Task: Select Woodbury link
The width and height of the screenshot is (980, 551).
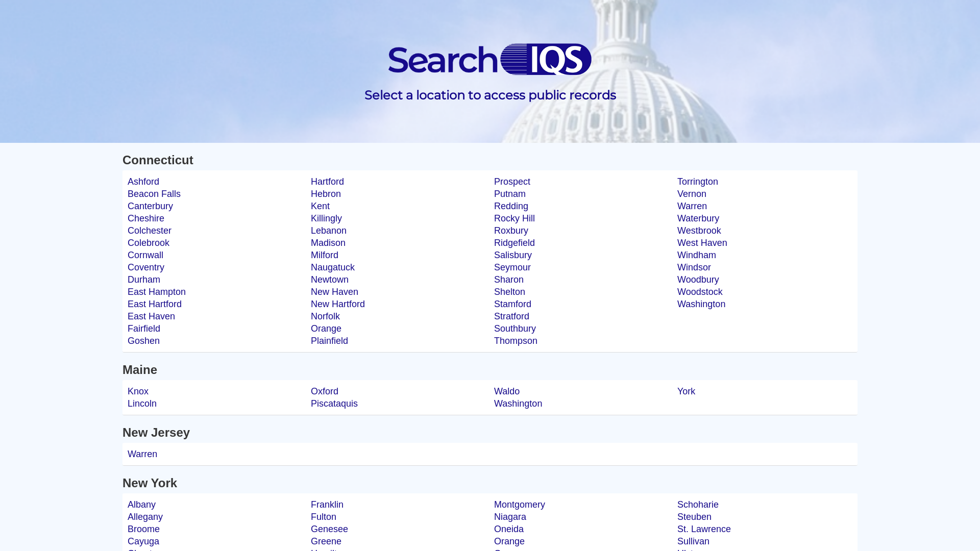Action: point(698,280)
